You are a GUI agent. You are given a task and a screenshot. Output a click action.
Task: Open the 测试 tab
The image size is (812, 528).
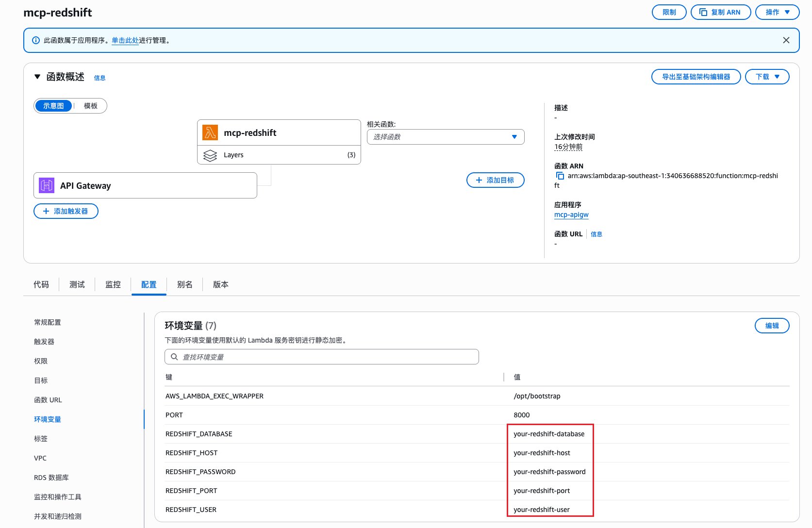click(77, 284)
